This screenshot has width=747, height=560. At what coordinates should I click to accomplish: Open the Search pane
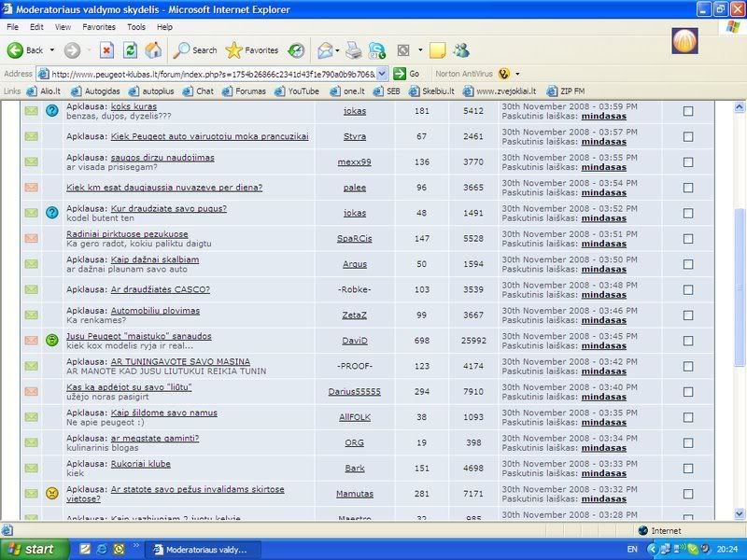coord(195,50)
